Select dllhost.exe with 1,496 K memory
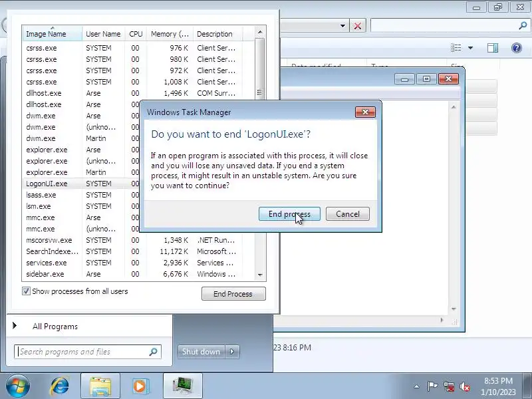The image size is (532, 399). tap(138, 93)
